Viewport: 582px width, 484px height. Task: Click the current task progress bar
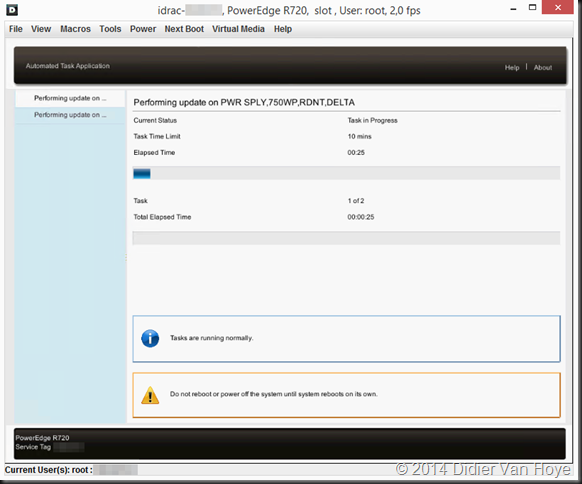[346, 173]
